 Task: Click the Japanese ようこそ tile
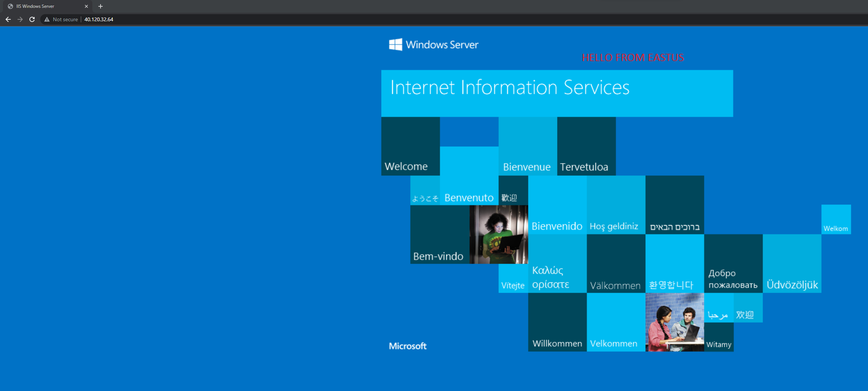(x=425, y=190)
